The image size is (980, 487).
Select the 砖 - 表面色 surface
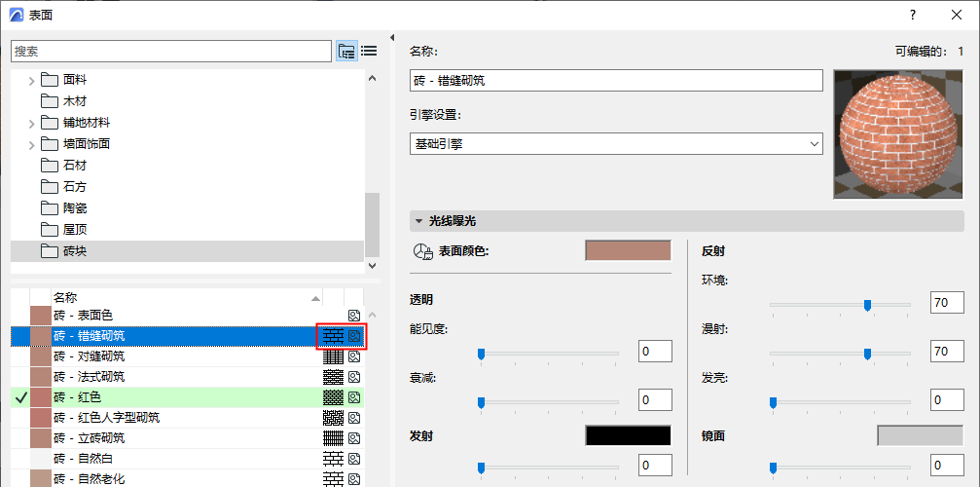click(x=188, y=316)
